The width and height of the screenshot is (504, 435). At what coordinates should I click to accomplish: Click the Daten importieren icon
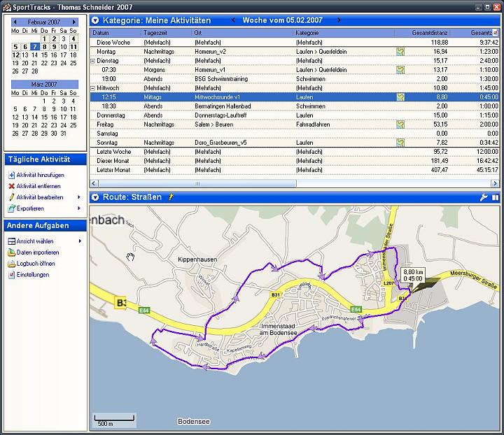point(12,252)
